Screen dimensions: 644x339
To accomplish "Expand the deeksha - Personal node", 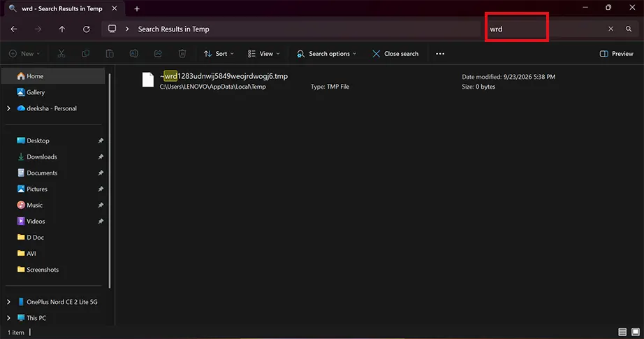I will [8, 108].
